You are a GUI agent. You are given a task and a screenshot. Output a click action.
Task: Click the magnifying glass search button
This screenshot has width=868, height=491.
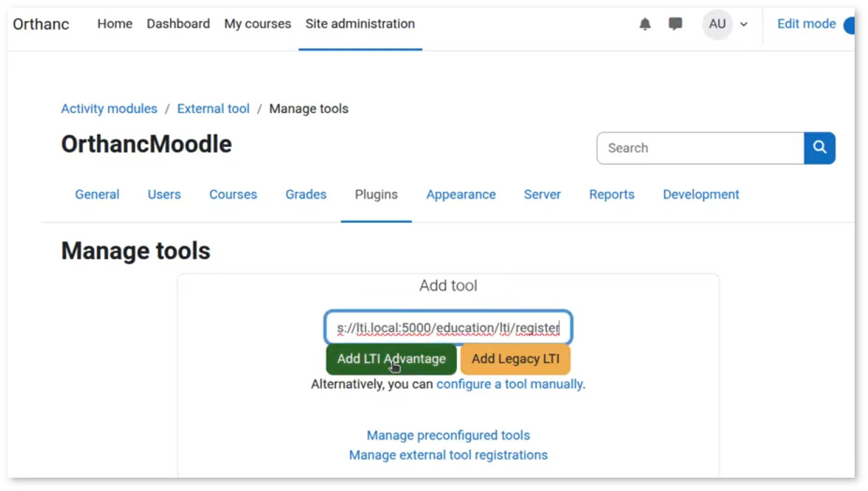tap(820, 148)
